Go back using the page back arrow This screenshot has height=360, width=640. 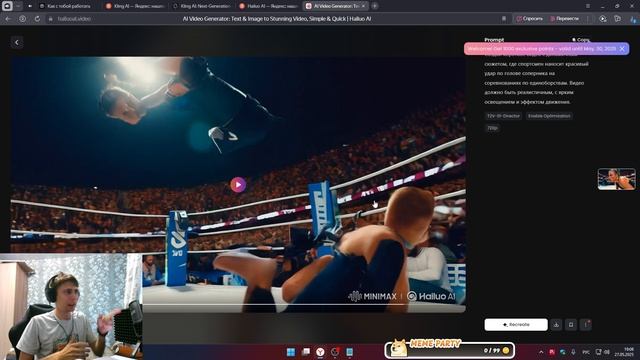pyautogui.click(x=17, y=42)
